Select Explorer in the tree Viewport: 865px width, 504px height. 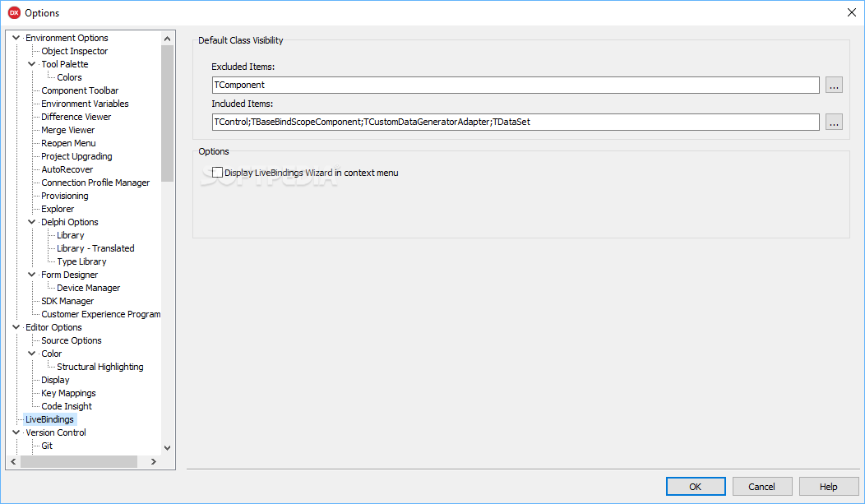pos(58,209)
